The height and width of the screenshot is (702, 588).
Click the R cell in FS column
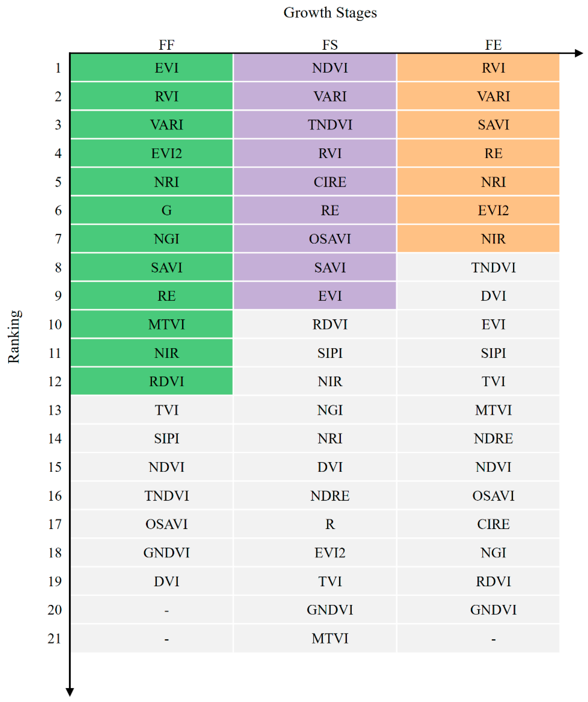click(330, 524)
